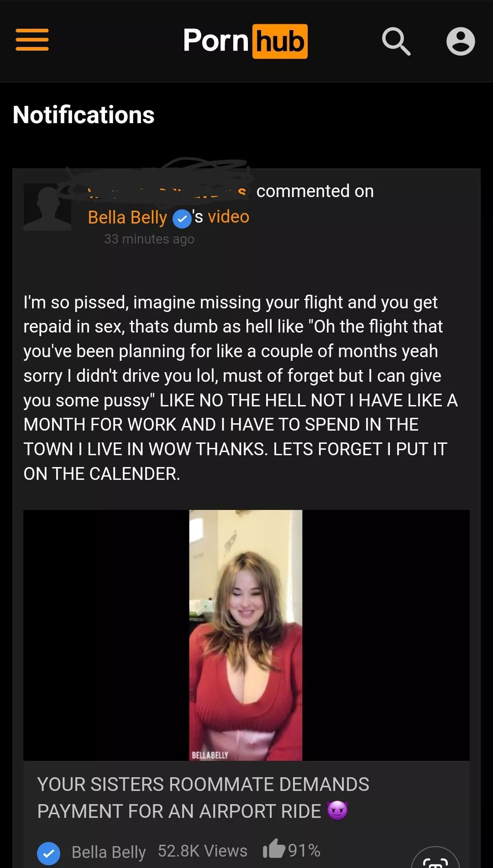Click the search magnifier icon
The width and height of the screenshot is (493, 868).
pos(396,42)
